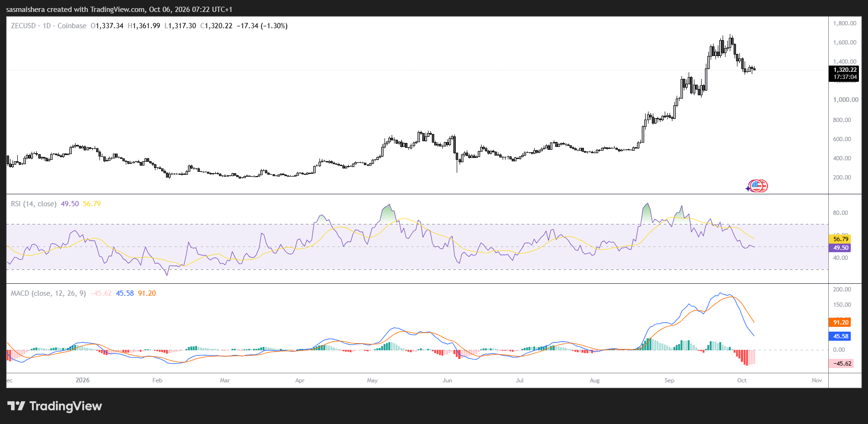Click the change value −17.34 (−1.30%)
Screen dimensions: 868x424
click(262, 26)
